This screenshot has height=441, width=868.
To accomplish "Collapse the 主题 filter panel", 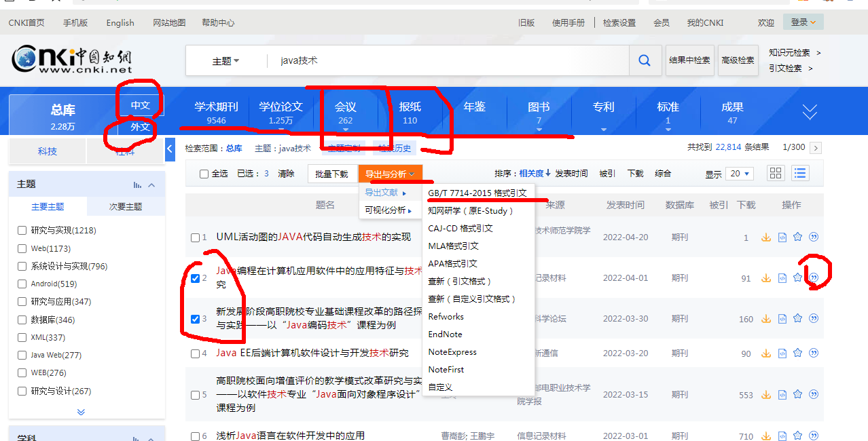I will [x=152, y=185].
